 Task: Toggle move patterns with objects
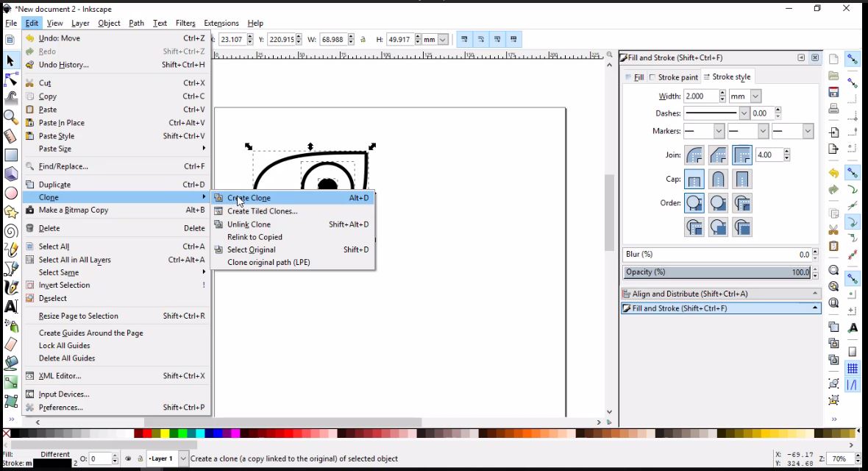click(x=513, y=39)
